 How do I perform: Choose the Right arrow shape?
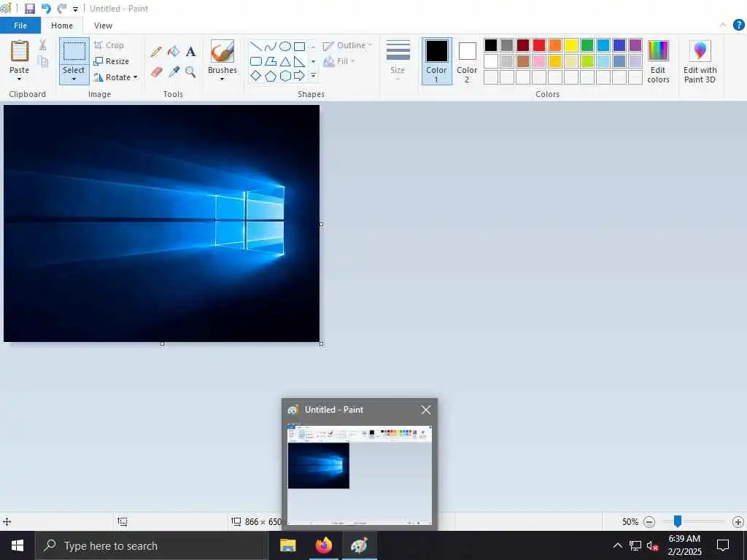click(x=299, y=76)
